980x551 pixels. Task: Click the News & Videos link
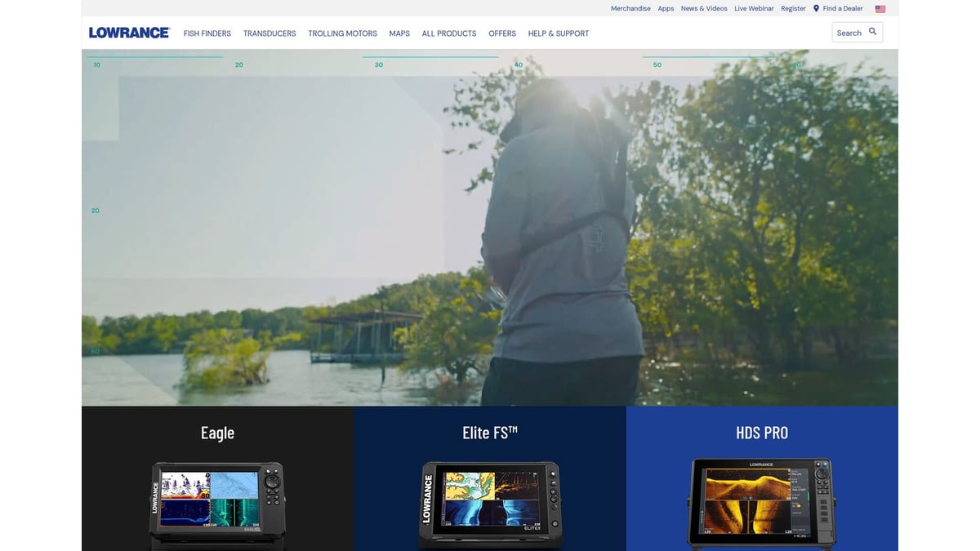[x=704, y=8]
